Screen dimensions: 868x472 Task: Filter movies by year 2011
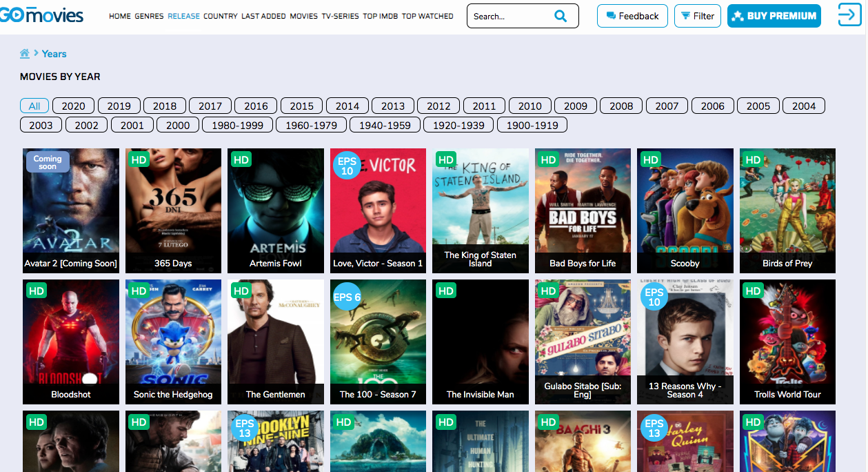coord(484,106)
